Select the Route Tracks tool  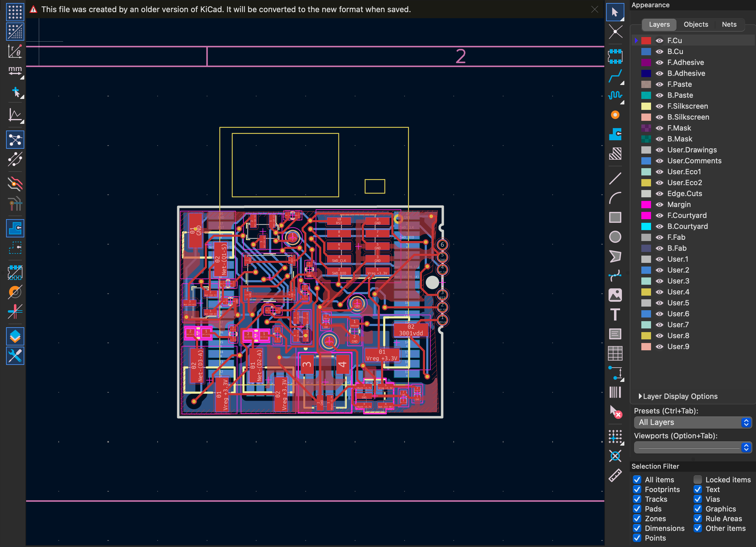[x=615, y=76]
